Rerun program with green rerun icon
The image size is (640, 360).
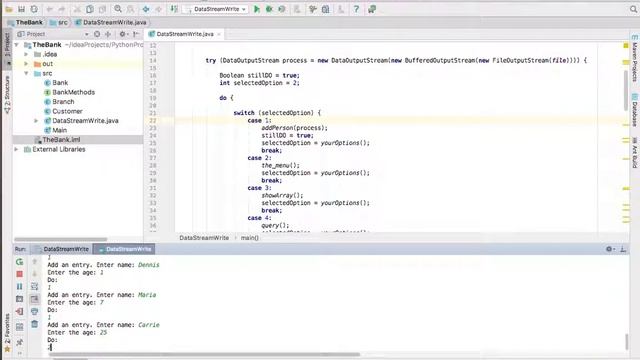(19, 262)
